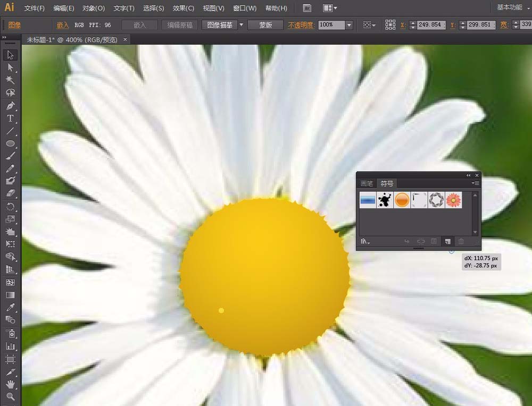Click the orange 嵌入 link label
Image resolution: width=532 pixels, height=406 pixels.
[x=63, y=25]
